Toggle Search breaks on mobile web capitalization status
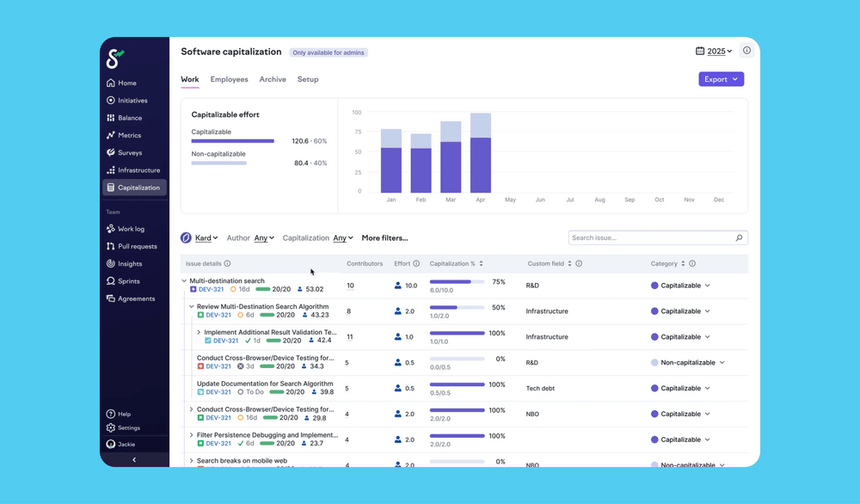 point(689,464)
